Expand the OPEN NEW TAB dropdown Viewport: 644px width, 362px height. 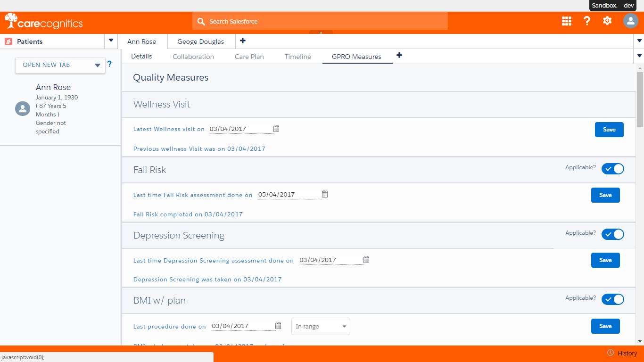click(98, 66)
